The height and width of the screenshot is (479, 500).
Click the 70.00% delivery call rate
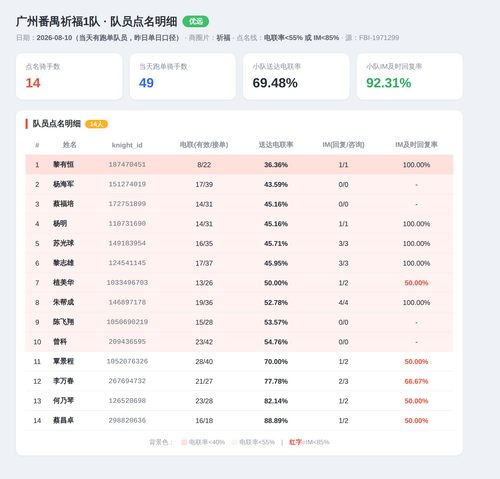coord(276,361)
